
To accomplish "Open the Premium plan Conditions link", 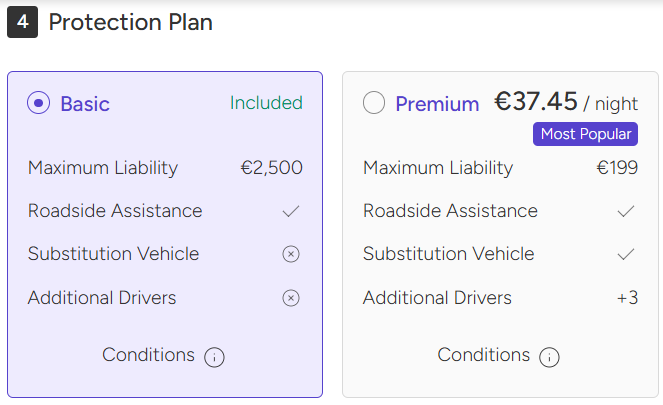I will (483, 355).
